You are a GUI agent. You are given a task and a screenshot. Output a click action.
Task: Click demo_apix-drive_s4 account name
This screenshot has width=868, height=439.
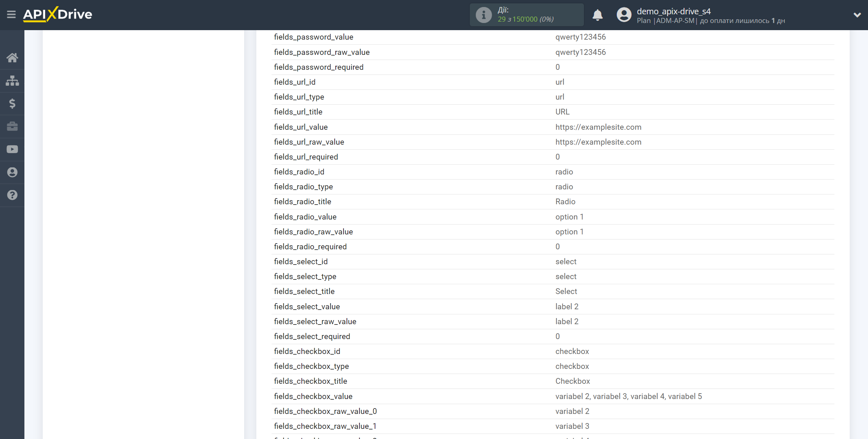pyautogui.click(x=673, y=11)
